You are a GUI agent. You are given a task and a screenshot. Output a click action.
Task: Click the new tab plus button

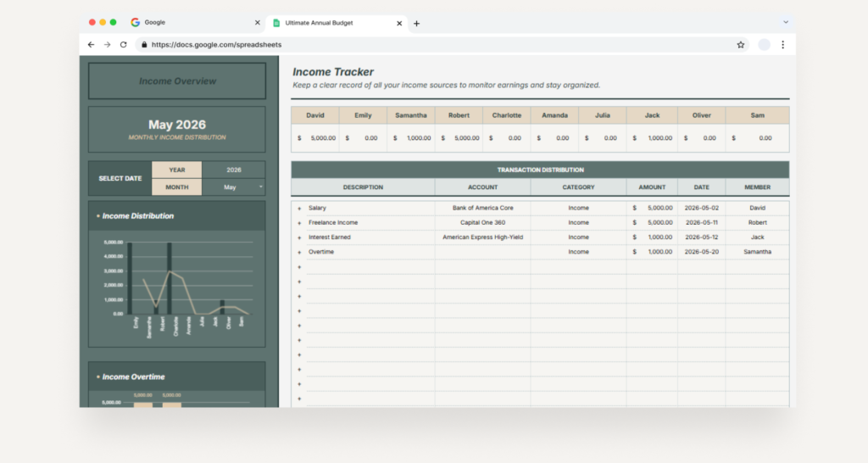[417, 23]
